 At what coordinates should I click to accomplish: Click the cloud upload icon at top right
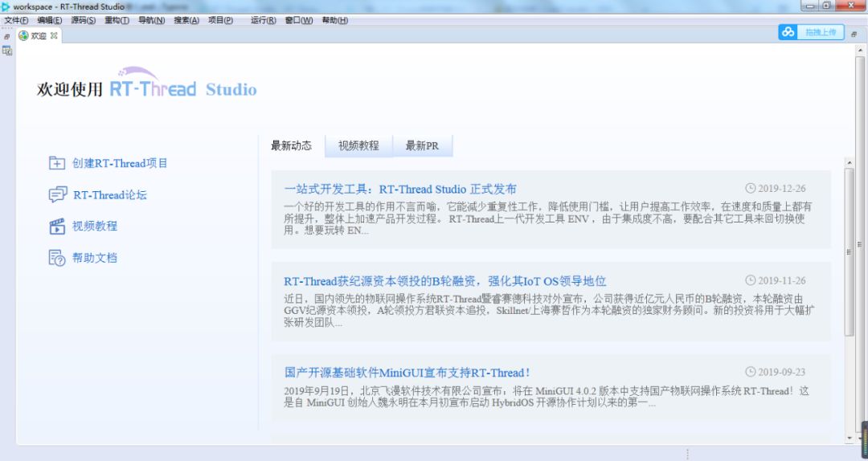(x=788, y=32)
